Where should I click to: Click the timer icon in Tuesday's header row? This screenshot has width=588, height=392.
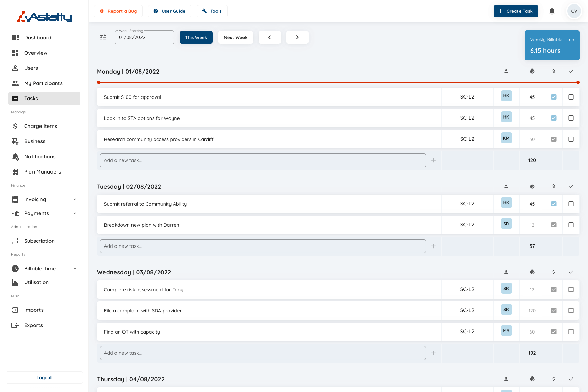(532, 186)
